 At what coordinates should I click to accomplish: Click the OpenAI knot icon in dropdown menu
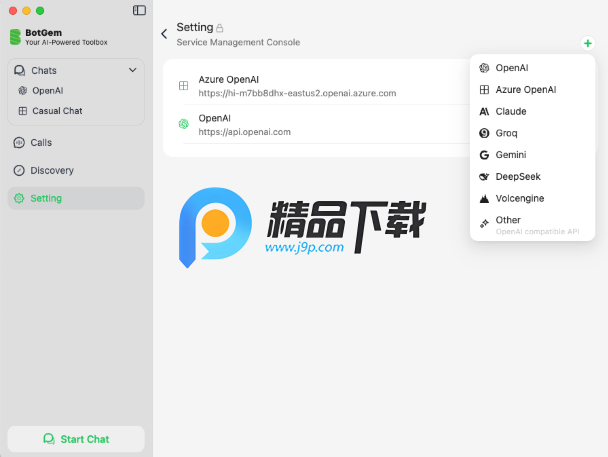tap(484, 68)
